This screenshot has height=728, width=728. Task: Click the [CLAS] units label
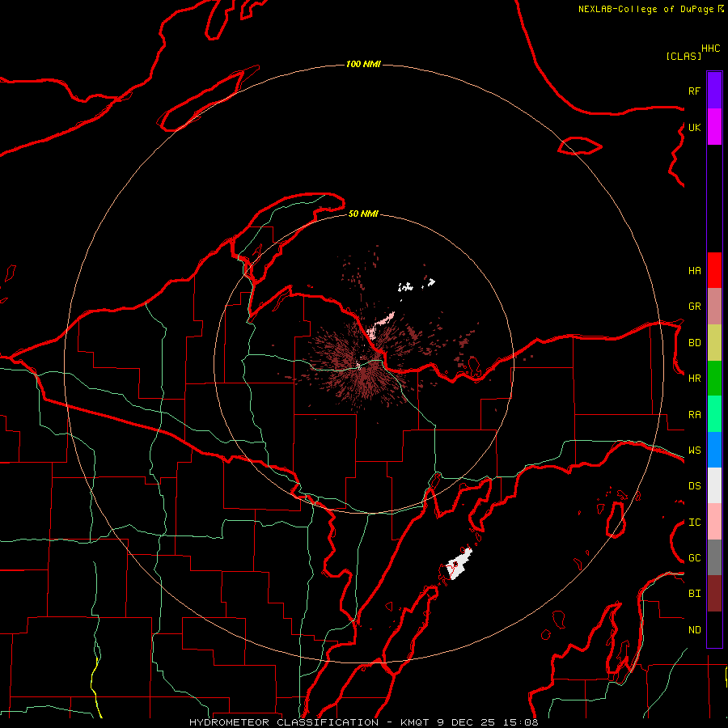[684, 56]
